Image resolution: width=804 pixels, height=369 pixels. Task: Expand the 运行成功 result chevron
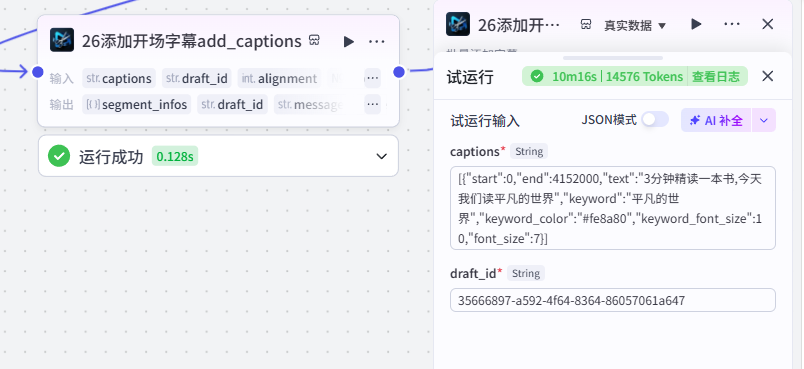[x=381, y=156]
